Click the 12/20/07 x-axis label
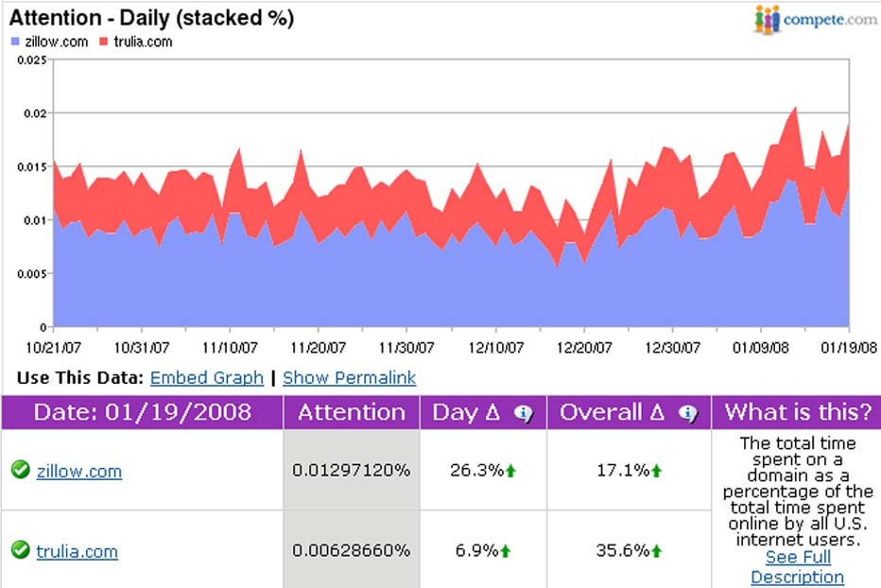881x588 pixels. tap(584, 348)
